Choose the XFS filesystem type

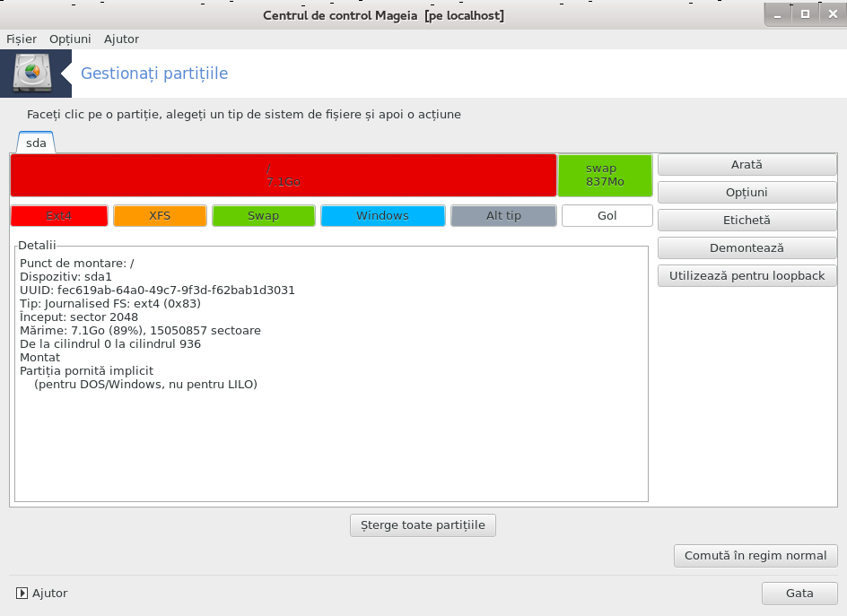[160, 216]
